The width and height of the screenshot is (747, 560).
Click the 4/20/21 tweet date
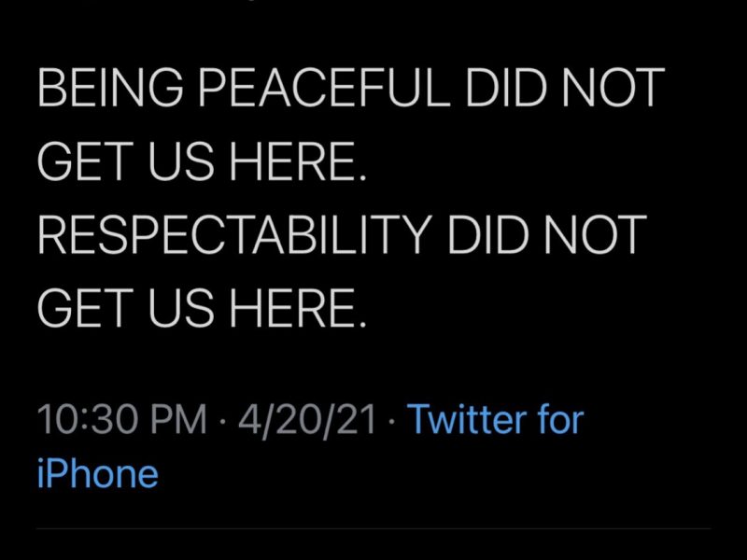(x=306, y=420)
